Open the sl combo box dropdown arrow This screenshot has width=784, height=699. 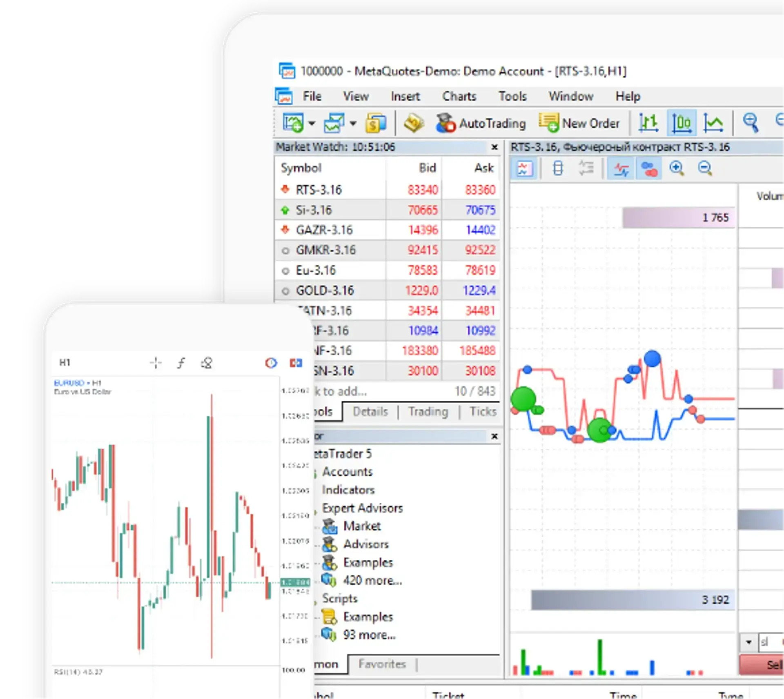pyautogui.click(x=748, y=642)
